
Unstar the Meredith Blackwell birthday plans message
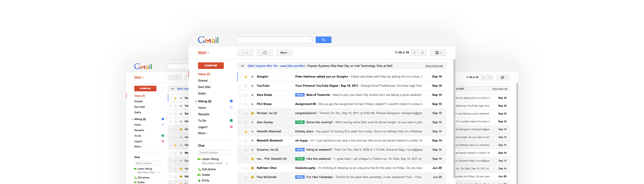click(246, 131)
